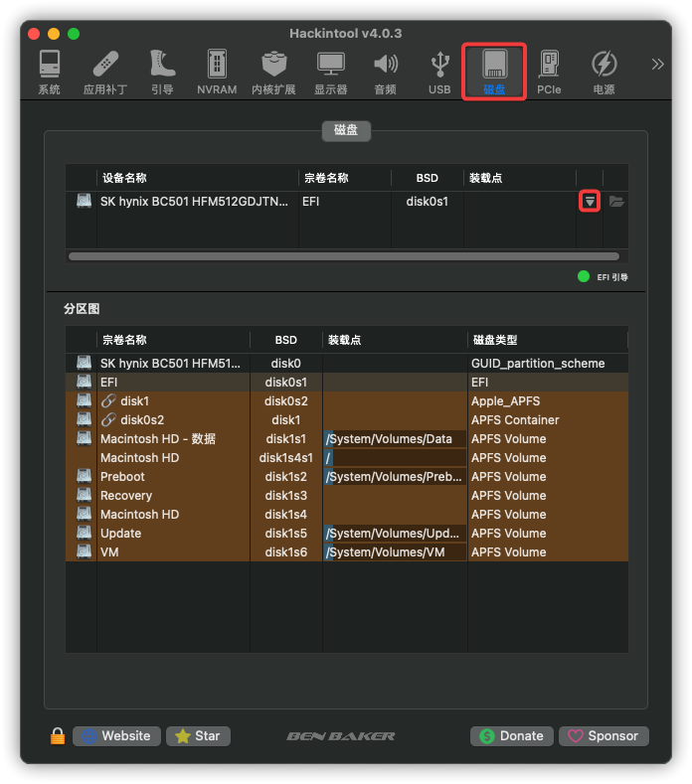Open the 应用补丁 (Patch) toolbar tab
This screenshot has height=784, width=692.
tap(105, 72)
